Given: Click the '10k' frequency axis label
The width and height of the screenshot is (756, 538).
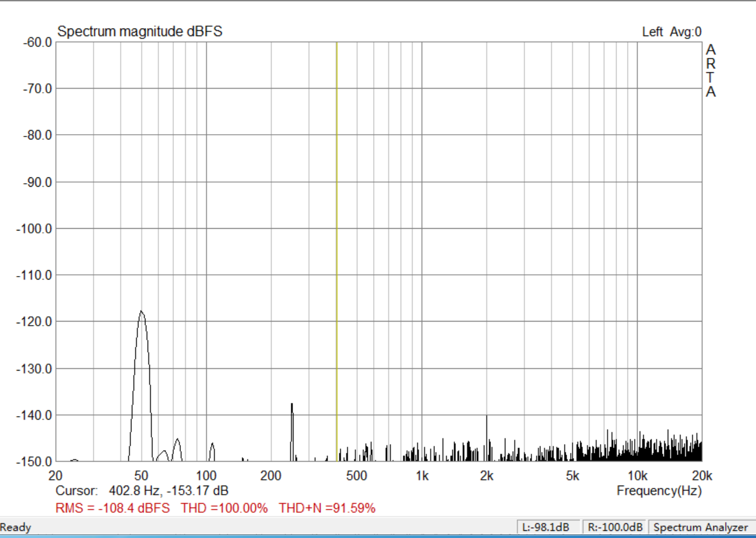Looking at the screenshot, I should pos(637,476).
